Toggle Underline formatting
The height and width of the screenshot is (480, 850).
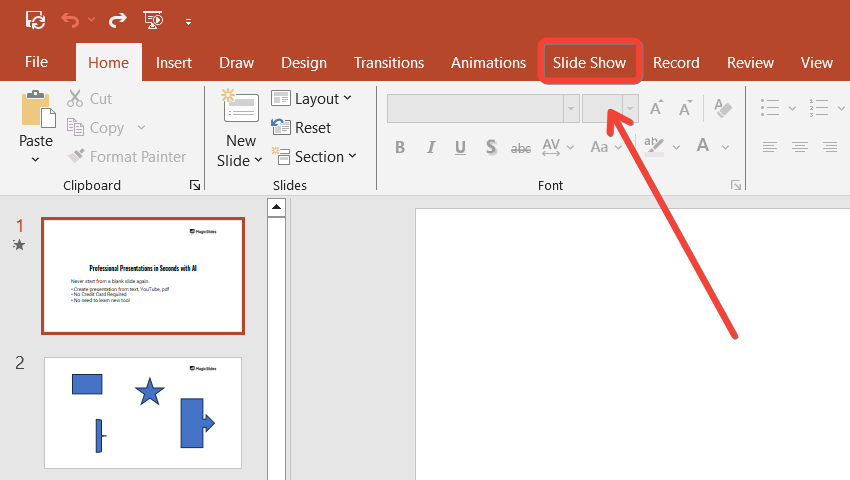pyautogui.click(x=461, y=147)
